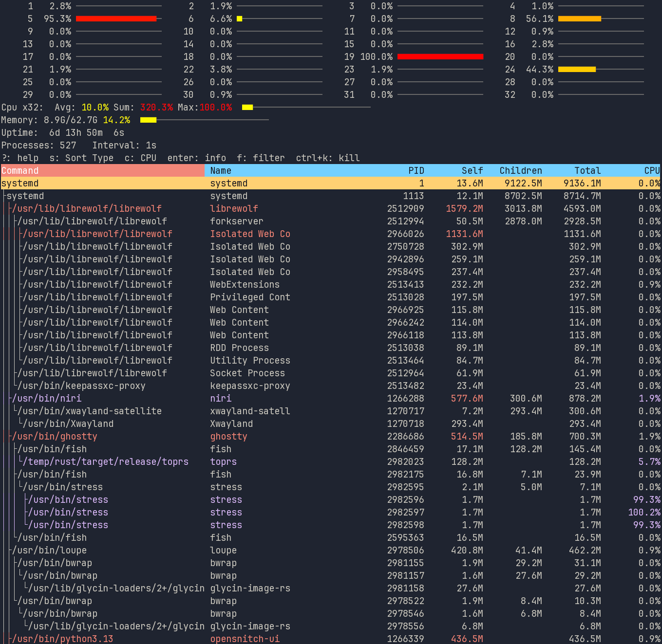This screenshot has width=662, height=644.
Task: Sort by the PID column header
Action: tap(416, 170)
